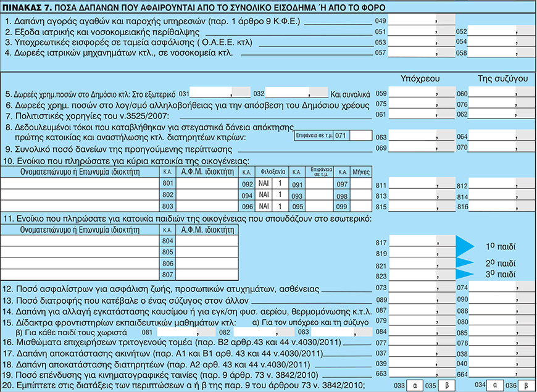Image resolution: width=537 pixels, height=392 pixels.
Task: Focus the owner name field in row 803
Action: pos(80,206)
